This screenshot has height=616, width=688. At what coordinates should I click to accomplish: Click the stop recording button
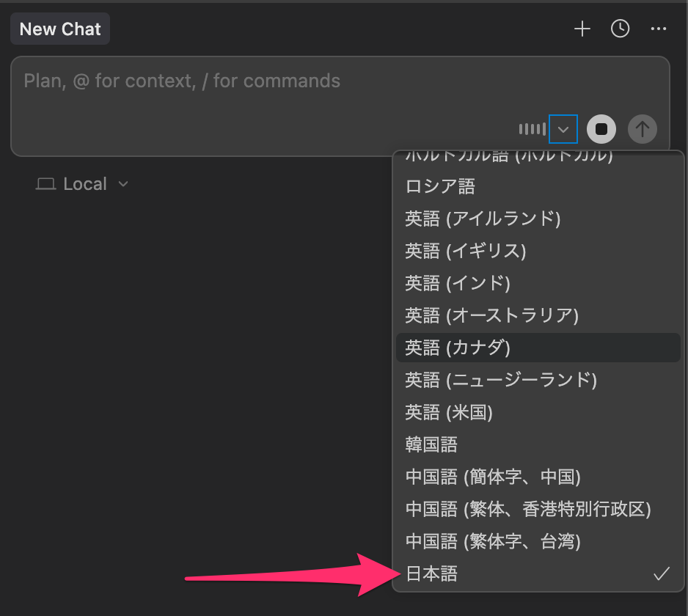pos(601,129)
